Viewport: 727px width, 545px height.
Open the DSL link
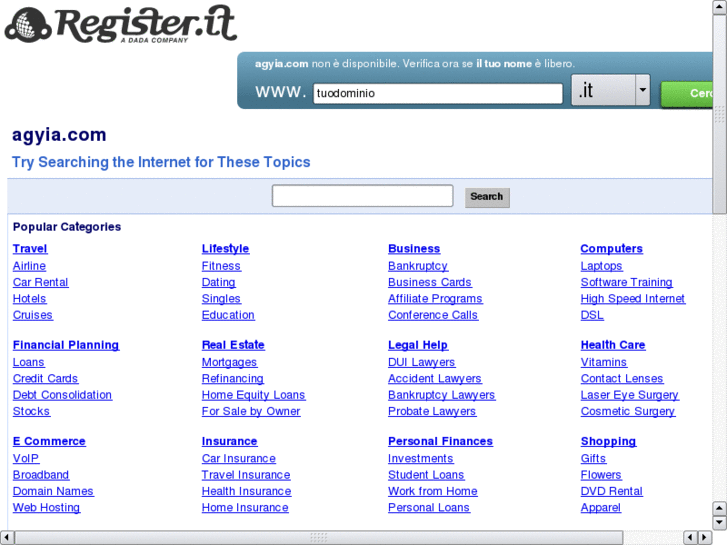[x=592, y=315]
